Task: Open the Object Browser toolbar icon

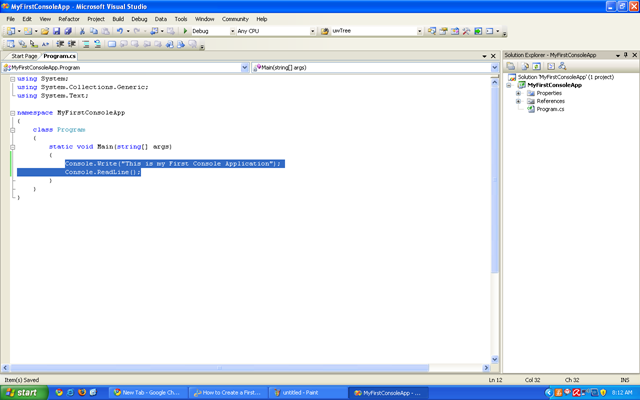Action: point(455,31)
